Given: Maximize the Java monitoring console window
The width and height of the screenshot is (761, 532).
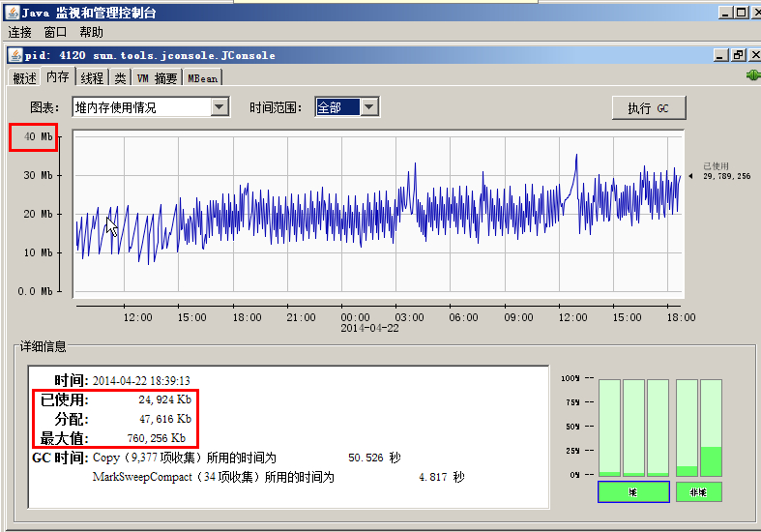Looking at the screenshot, I should click(741, 13).
